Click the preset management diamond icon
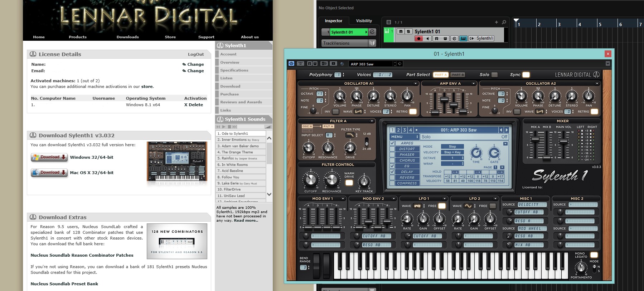This screenshot has height=291, width=644. [400, 64]
